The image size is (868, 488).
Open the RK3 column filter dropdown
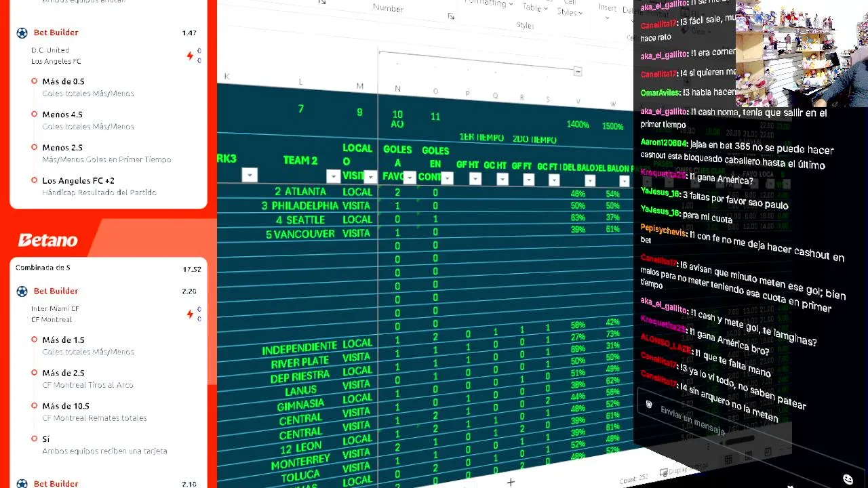click(x=250, y=176)
